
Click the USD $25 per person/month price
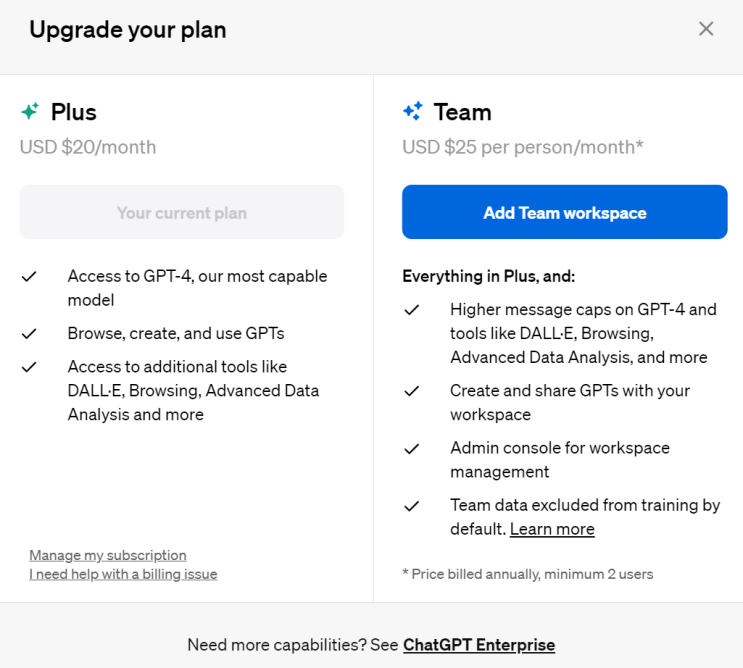[x=522, y=147]
